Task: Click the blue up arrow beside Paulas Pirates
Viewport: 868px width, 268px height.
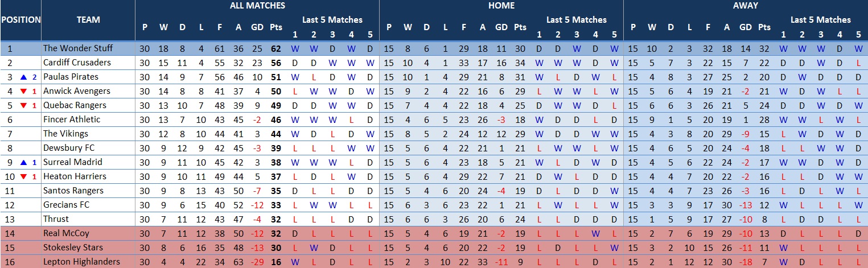Action: click(23, 77)
